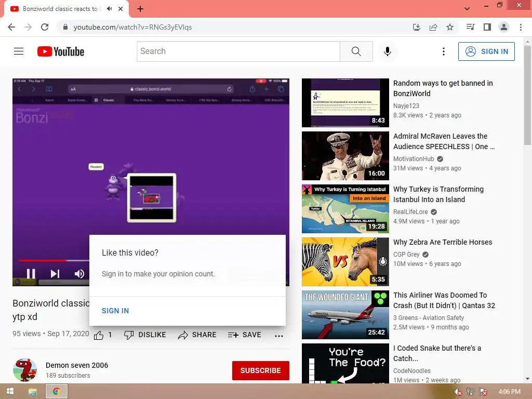Open the Action Center flag icon
Viewport: 532px width, 399px height.
[483, 392]
